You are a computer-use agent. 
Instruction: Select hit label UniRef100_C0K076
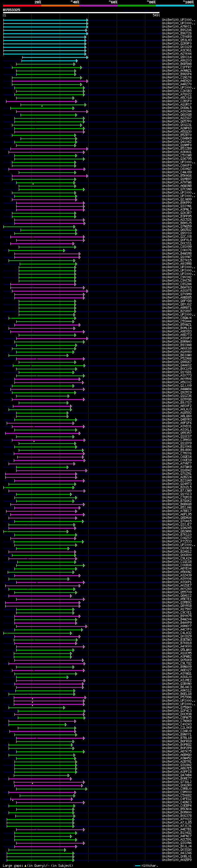click(x=177, y=250)
